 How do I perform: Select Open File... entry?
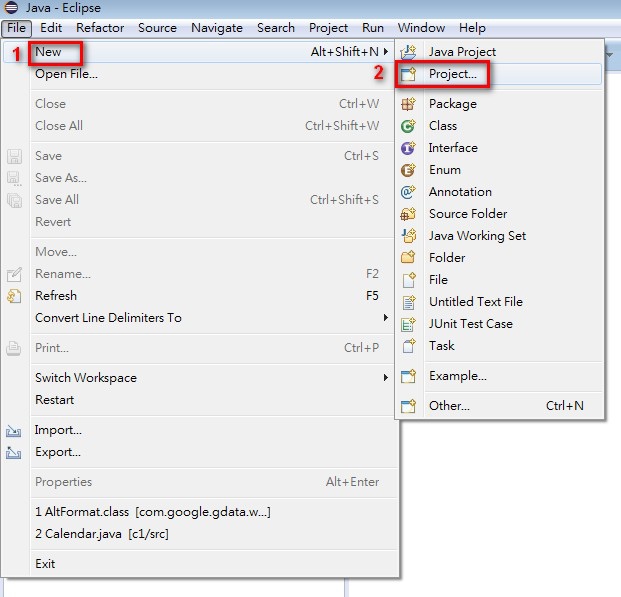[x=198, y=74]
